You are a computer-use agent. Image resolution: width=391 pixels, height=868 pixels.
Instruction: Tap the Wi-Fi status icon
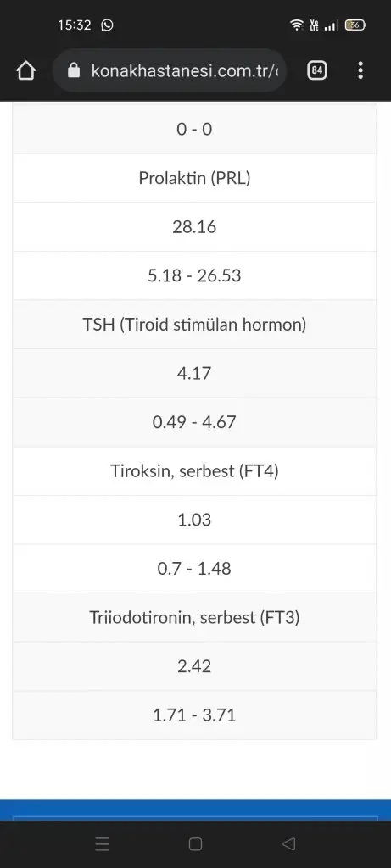tap(297, 25)
